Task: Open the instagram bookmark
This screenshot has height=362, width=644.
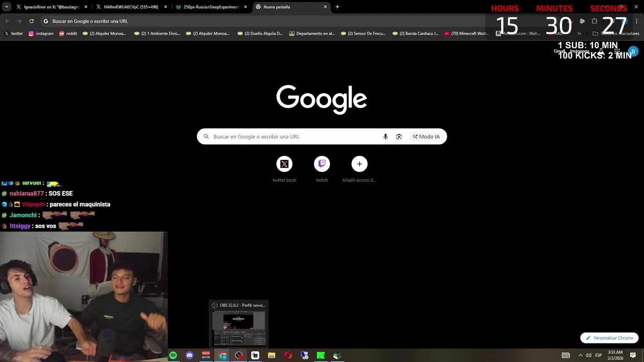Action: [x=41, y=34]
